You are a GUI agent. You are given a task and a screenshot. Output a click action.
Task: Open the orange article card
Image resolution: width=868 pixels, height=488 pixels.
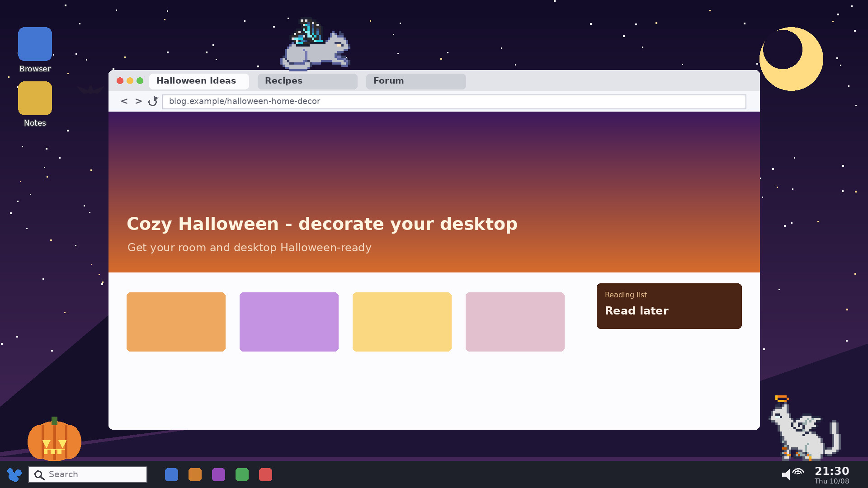pos(176,322)
